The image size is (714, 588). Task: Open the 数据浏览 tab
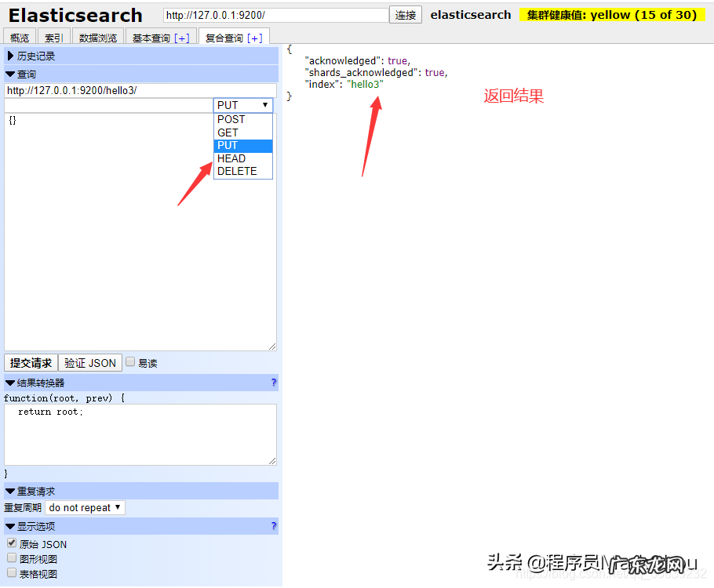pyautogui.click(x=97, y=38)
